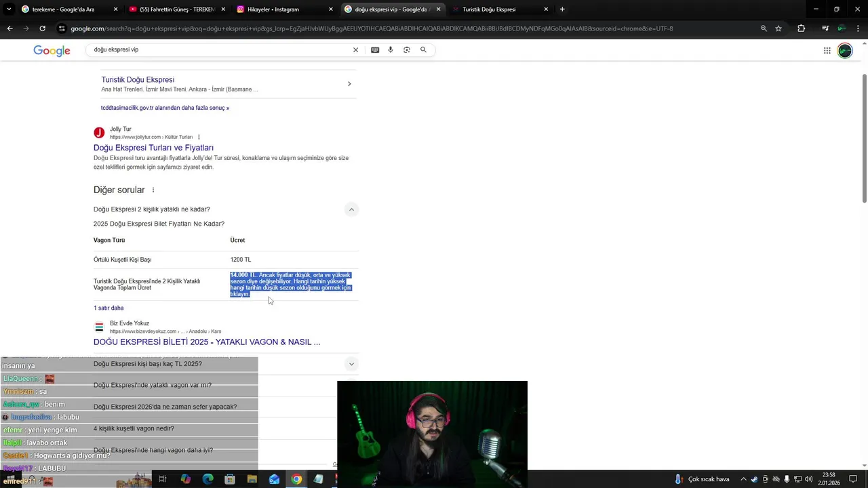Click the browser address bar URL
The image size is (868, 488).
(372, 28)
